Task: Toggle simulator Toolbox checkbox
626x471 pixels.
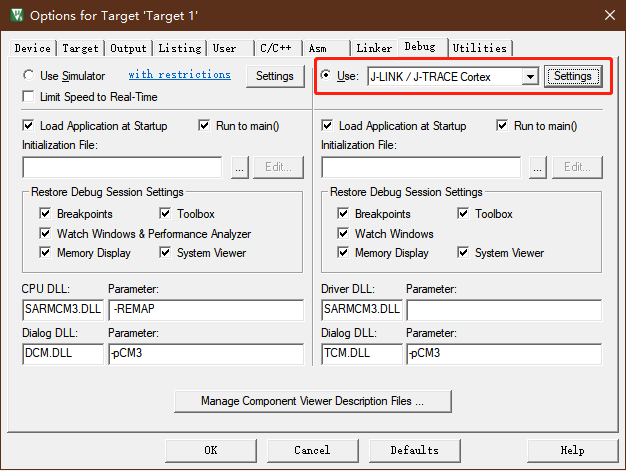Action: [165, 214]
